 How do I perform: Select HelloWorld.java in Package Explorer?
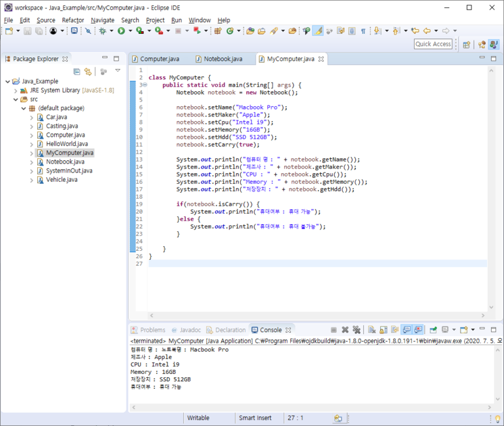pos(67,144)
